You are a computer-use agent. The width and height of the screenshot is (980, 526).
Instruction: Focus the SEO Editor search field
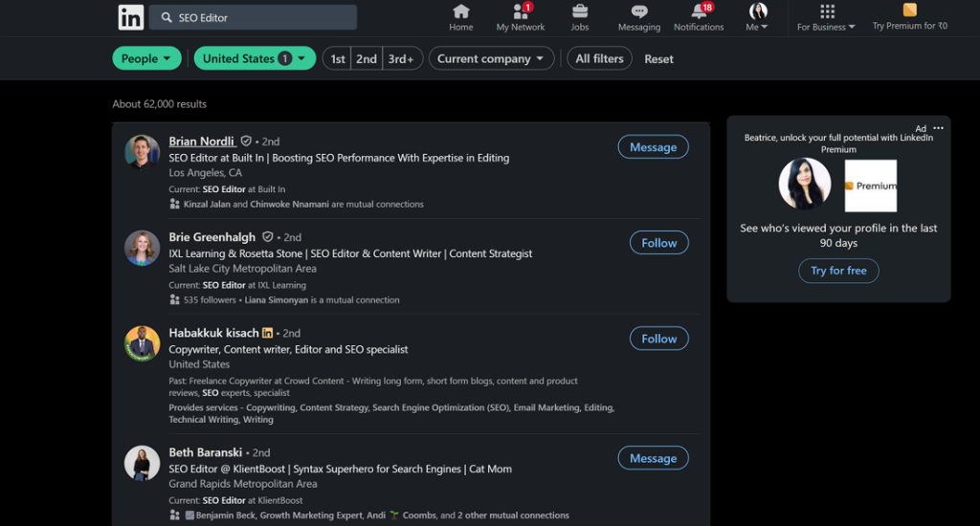click(253, 17)
